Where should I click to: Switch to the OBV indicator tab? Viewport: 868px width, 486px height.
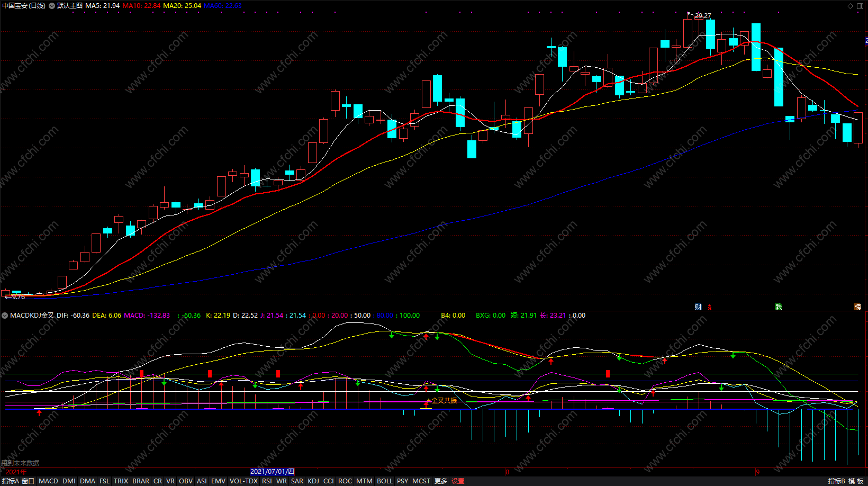pyautogui.click(x=186, y=481)
